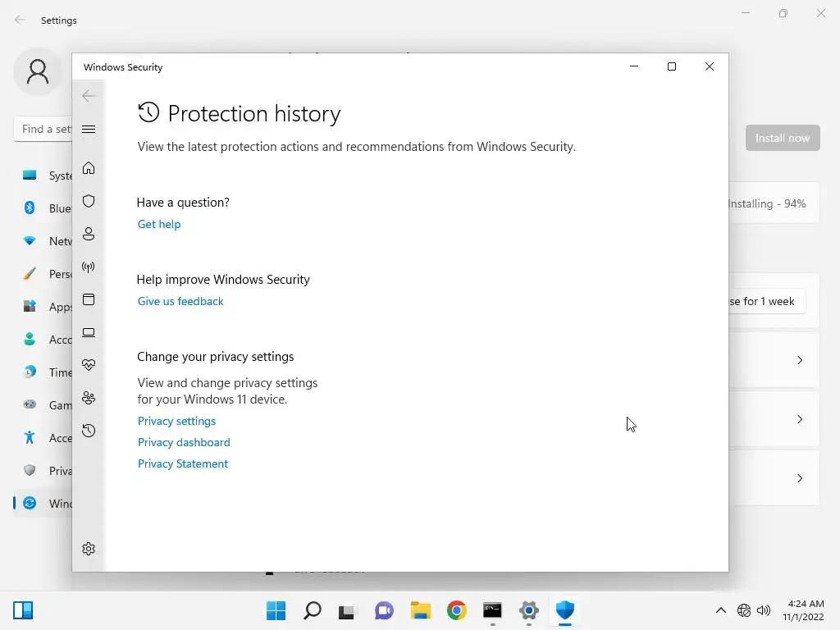
Task: Open Device performance & health heart icon
Action: [x=89, y=365]
